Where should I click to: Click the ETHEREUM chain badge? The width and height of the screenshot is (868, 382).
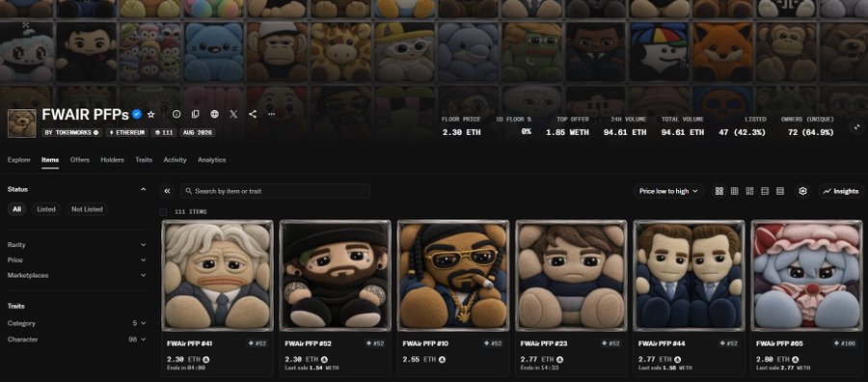tap(126, 133)
